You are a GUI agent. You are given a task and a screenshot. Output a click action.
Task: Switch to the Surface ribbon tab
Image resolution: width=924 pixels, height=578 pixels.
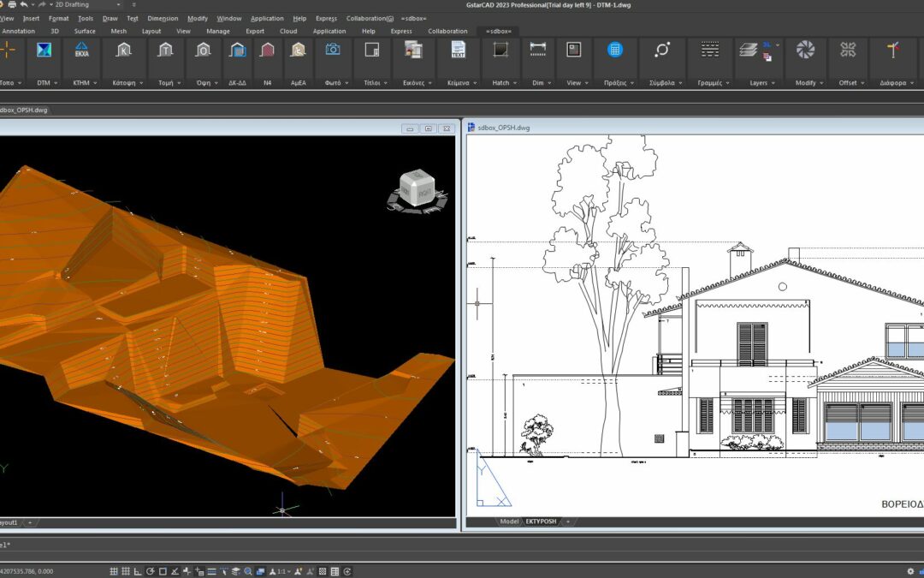tap(85, 32)
